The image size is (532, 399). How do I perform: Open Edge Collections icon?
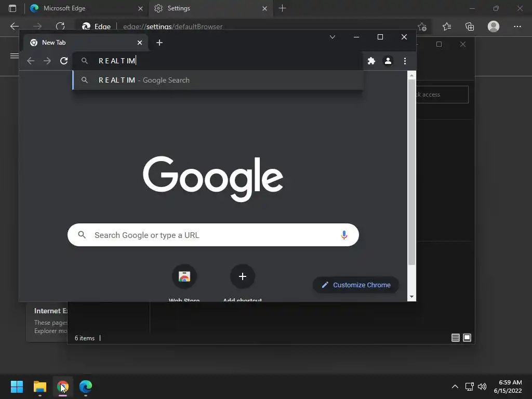point(470,26)
